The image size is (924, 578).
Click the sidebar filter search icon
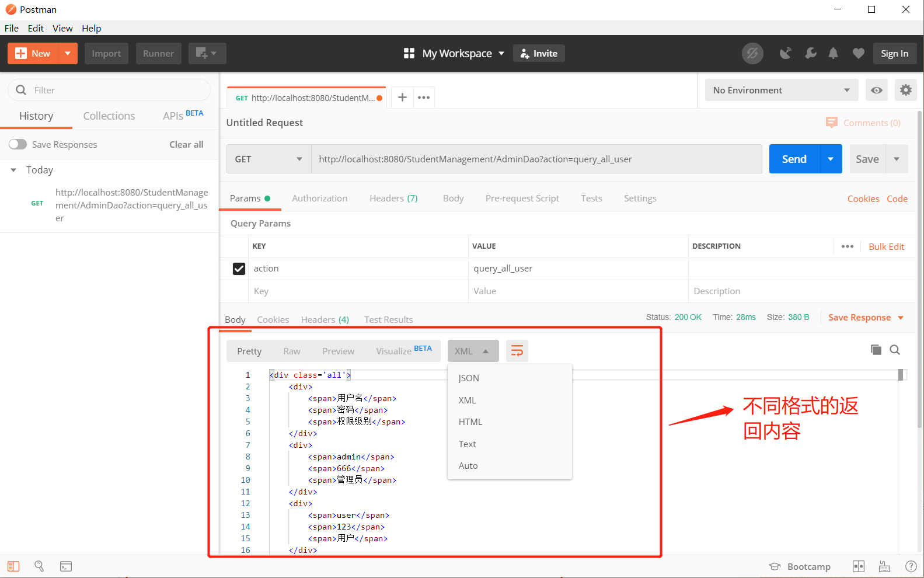coord(21,90)
